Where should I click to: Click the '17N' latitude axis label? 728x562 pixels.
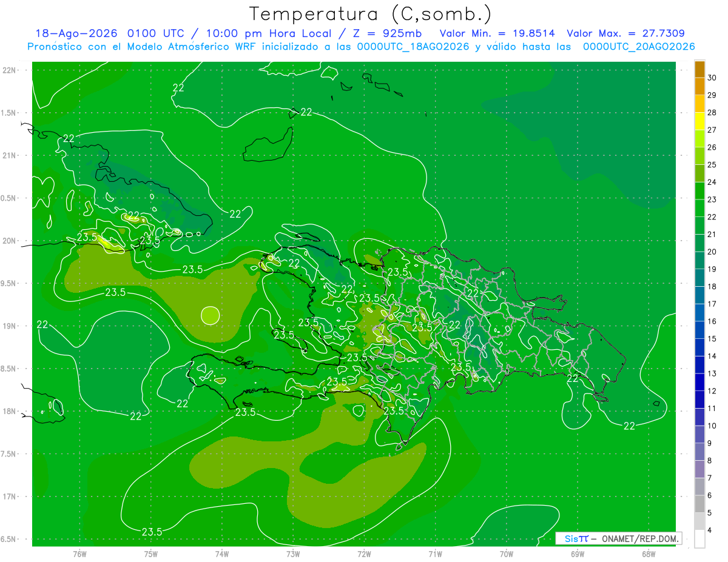tap(9, 497)
